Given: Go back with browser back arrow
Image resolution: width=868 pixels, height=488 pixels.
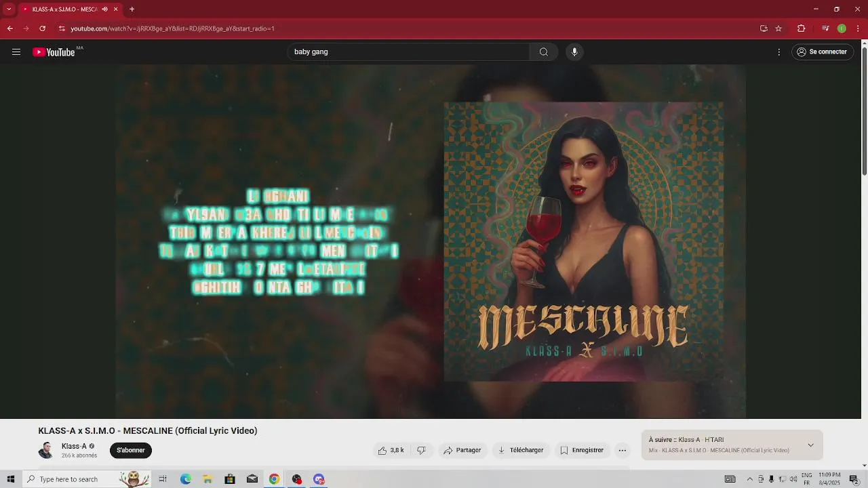Looking at the screenshot, I should pos(9,28).
